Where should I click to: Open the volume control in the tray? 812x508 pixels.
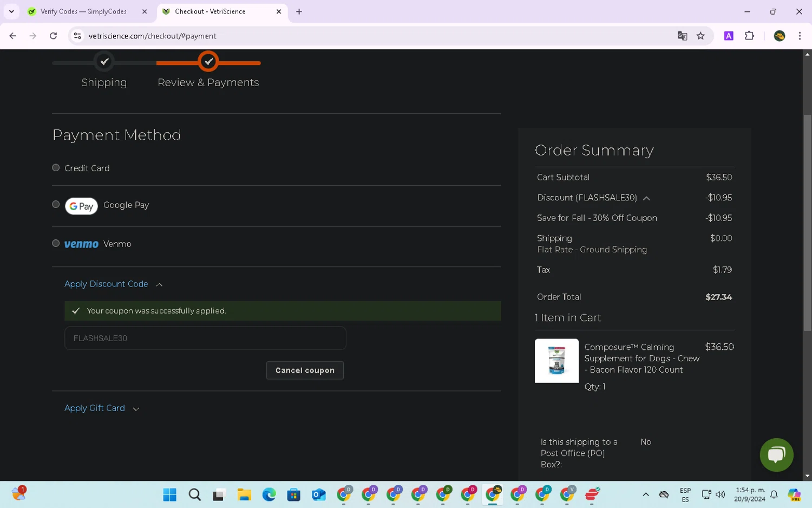click(x=721, y=494)
